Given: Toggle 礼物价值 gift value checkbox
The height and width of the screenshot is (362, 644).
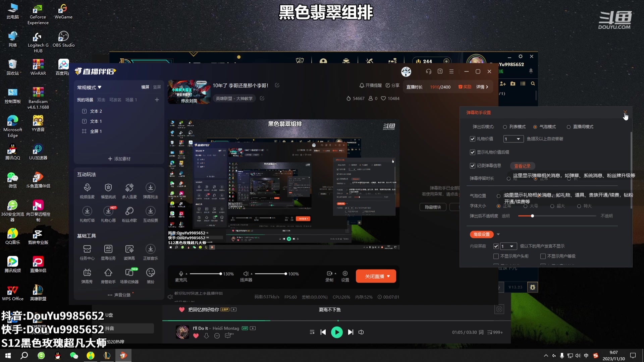Looking at the screenshot, I should tap(472, 138).
